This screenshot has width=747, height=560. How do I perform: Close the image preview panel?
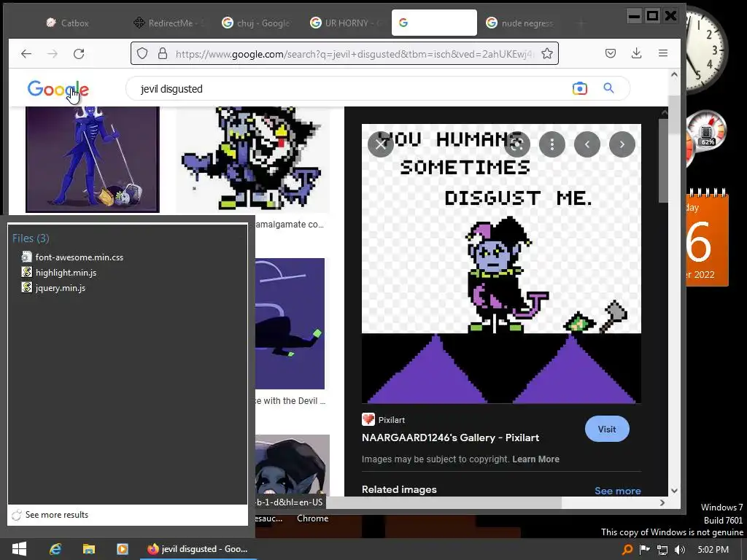[x=381, y=144]
